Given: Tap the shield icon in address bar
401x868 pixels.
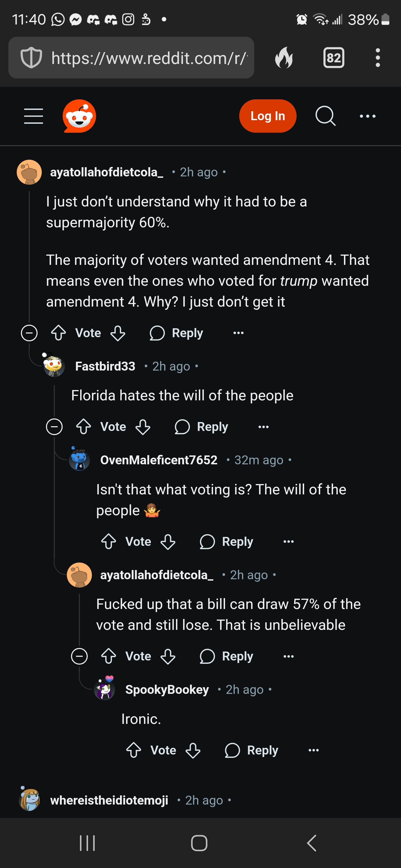Looking at the screenshot, I should [31, 58].
